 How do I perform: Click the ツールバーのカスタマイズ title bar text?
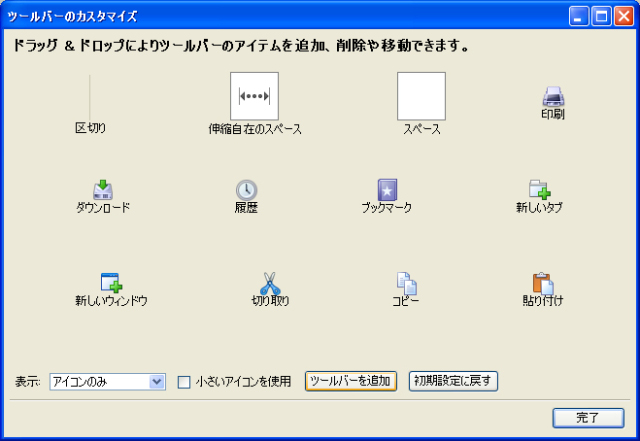tap(72, 16)
